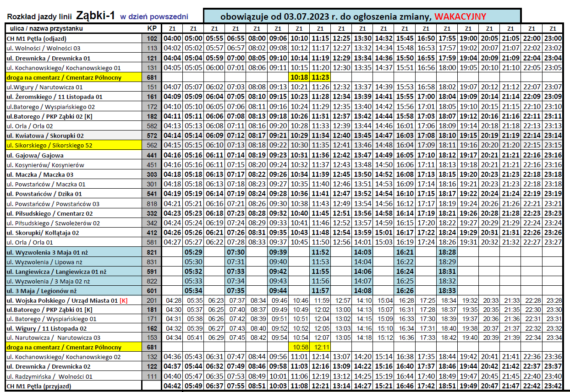Click the 'Ząbki-1' line title
Viewport: 570px width, 392px height.
[x=96, y=16]
